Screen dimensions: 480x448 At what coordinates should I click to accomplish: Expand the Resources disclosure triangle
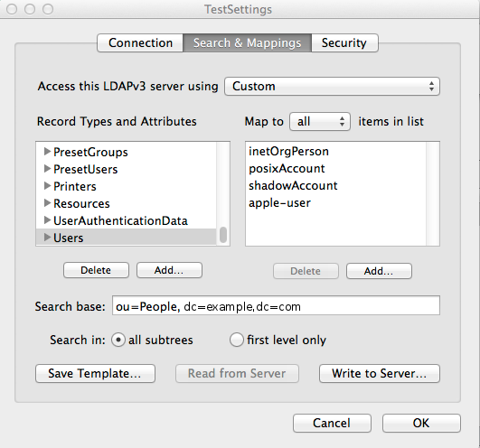click(x=47, y=202)
